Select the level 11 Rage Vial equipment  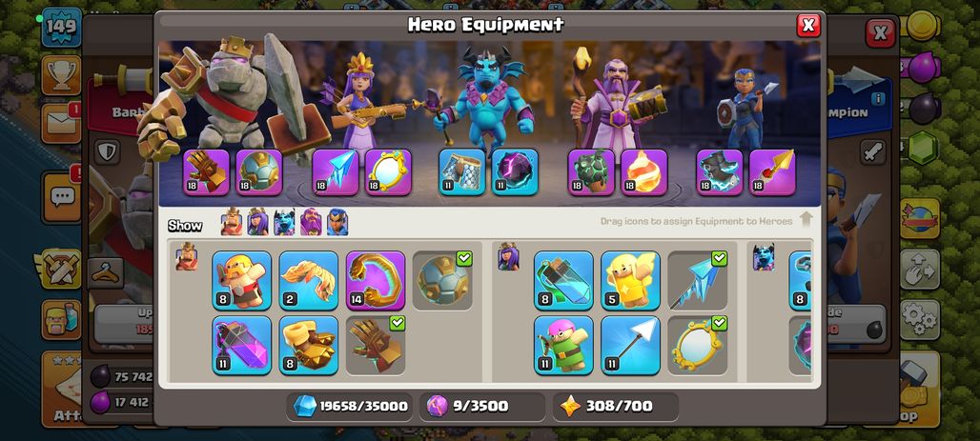[x=241, y=346]
